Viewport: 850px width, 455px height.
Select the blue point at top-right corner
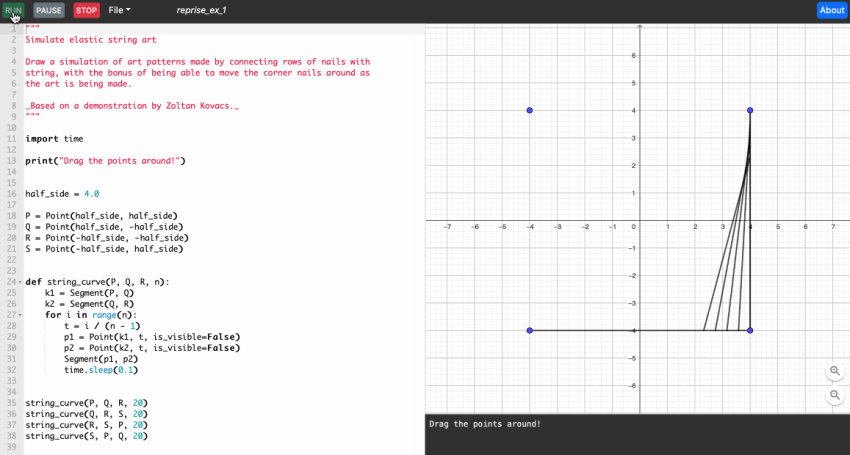tap(750, 110)
